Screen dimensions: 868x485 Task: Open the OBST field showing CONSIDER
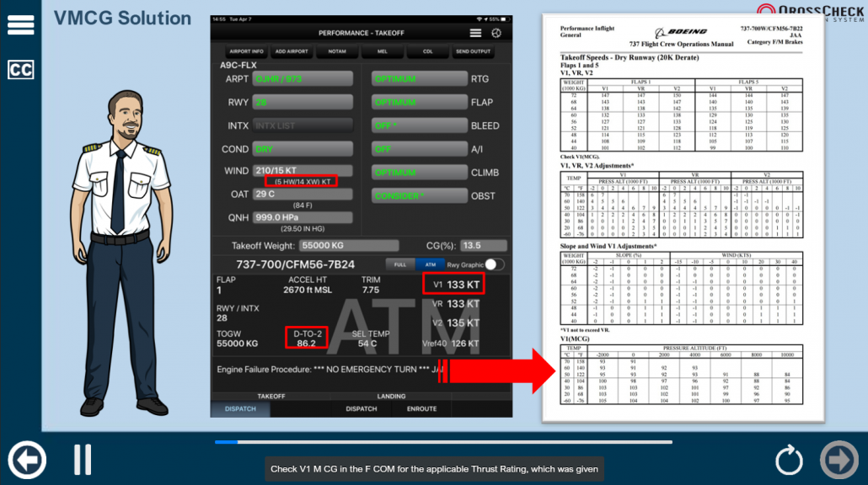pyautogui.click(x=419, y=196)
